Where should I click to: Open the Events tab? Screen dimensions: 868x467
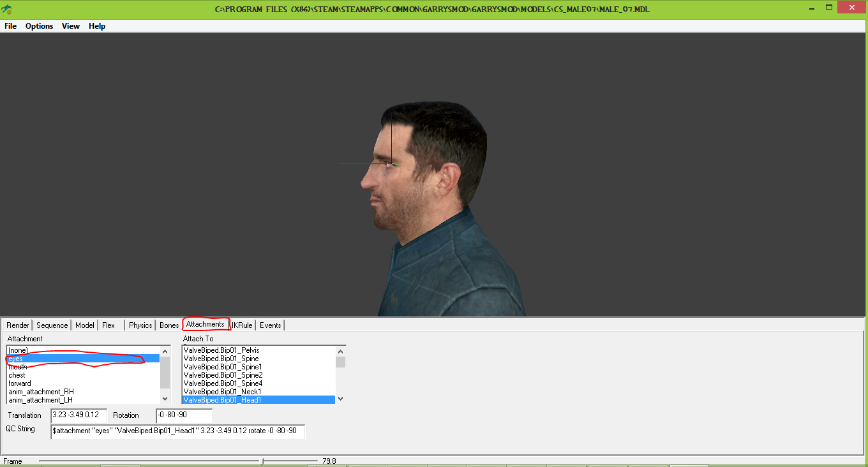tap(270, 325)
